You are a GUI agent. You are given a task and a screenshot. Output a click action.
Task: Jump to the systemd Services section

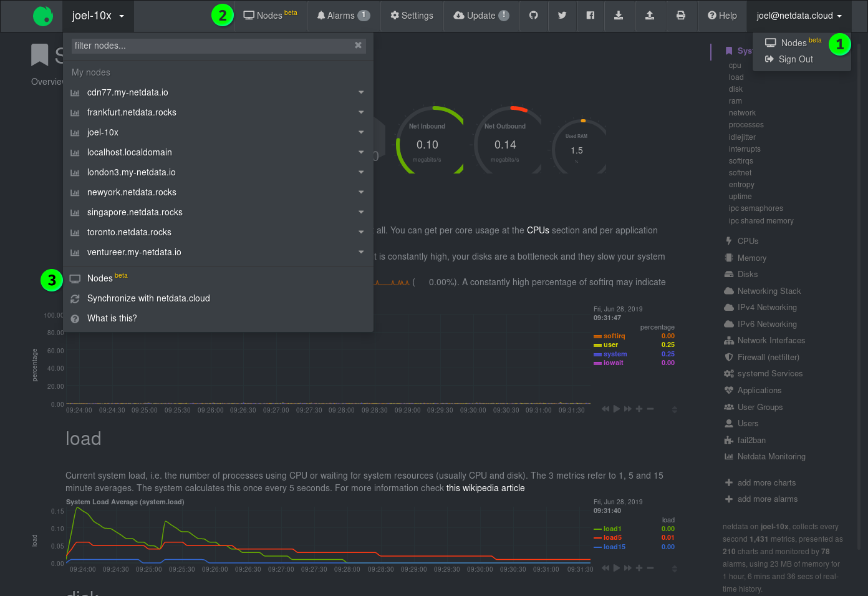click(x=769, y=373)
